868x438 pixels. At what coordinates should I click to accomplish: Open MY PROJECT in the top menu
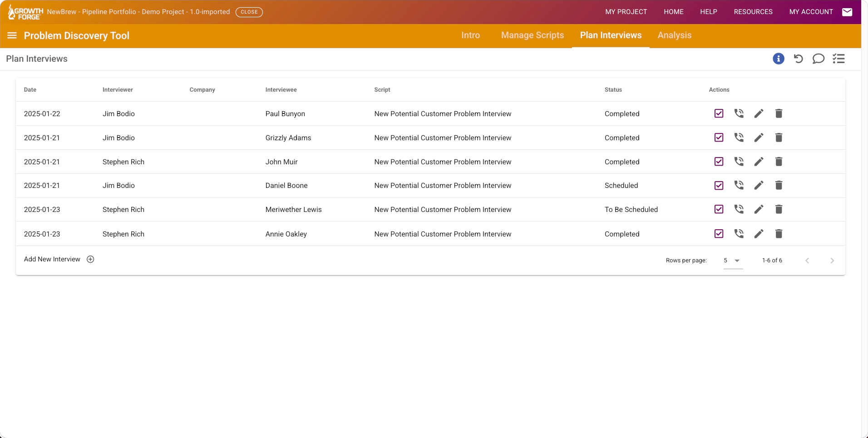coord(626,12)
